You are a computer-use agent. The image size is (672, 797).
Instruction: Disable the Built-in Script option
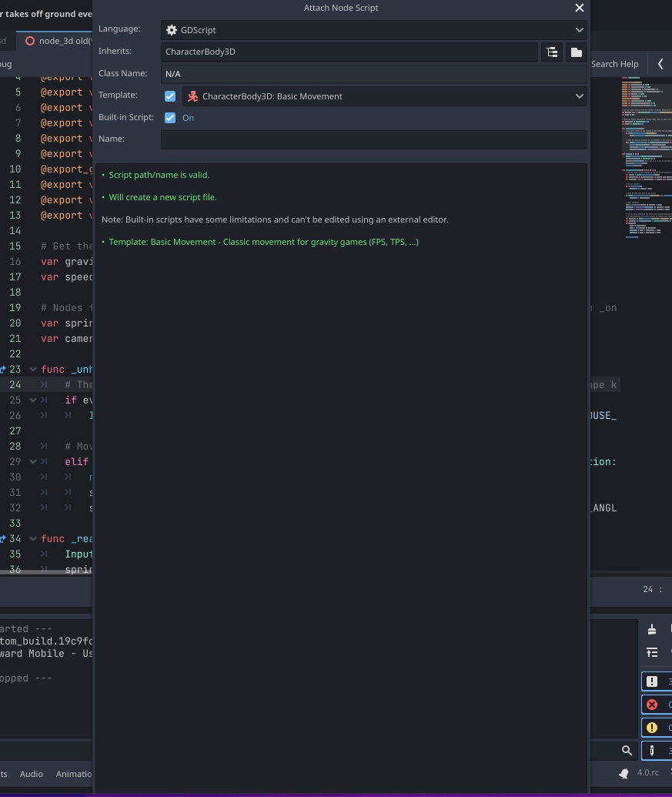(x=170, y=117)
